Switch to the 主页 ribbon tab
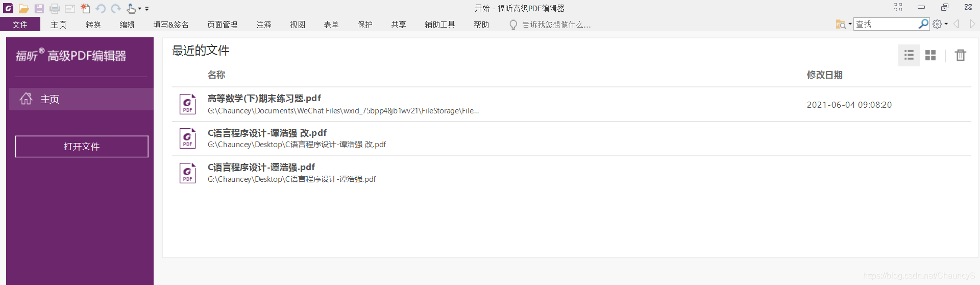This screenshot has height=285, width=980. 58,25
